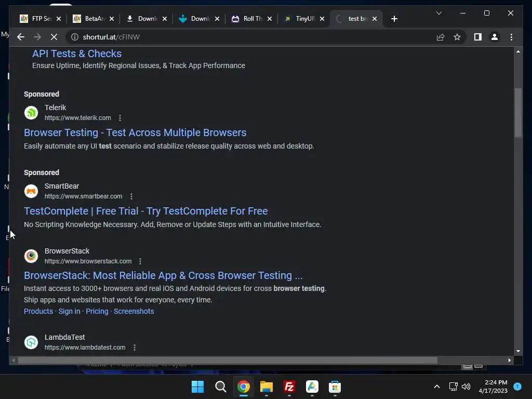Viewport: 532px width, 399px height.
Task: Open File Explorer from taskbar
Action: click(267, 387)
